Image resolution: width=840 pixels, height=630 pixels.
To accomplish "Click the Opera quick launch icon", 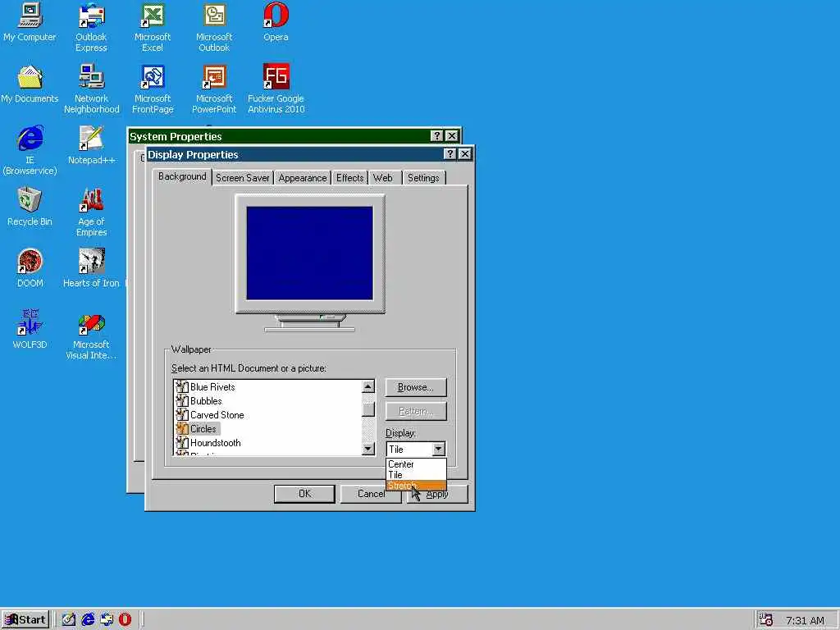I will coord(125,620).
